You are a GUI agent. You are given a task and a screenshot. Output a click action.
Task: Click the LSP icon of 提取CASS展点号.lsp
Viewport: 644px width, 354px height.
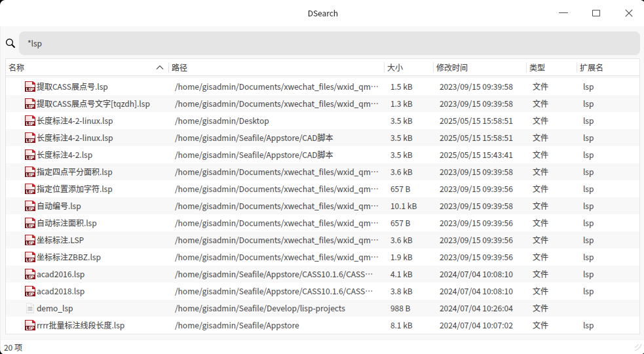(30, 87)
